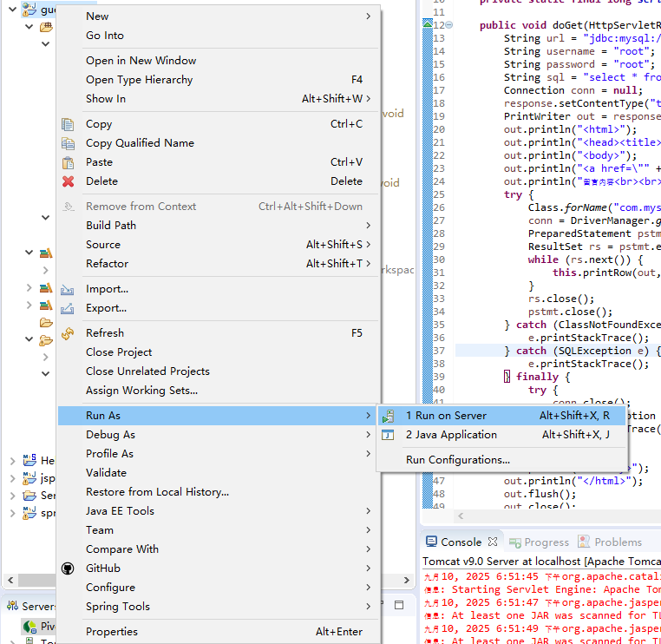Collapse the top 'gu' project node

tap(13, 9)
